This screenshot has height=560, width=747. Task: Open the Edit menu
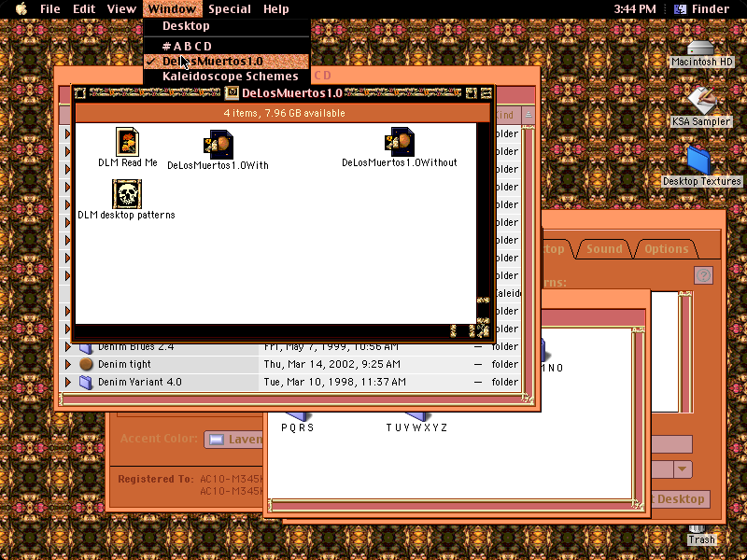click(84, 9)
